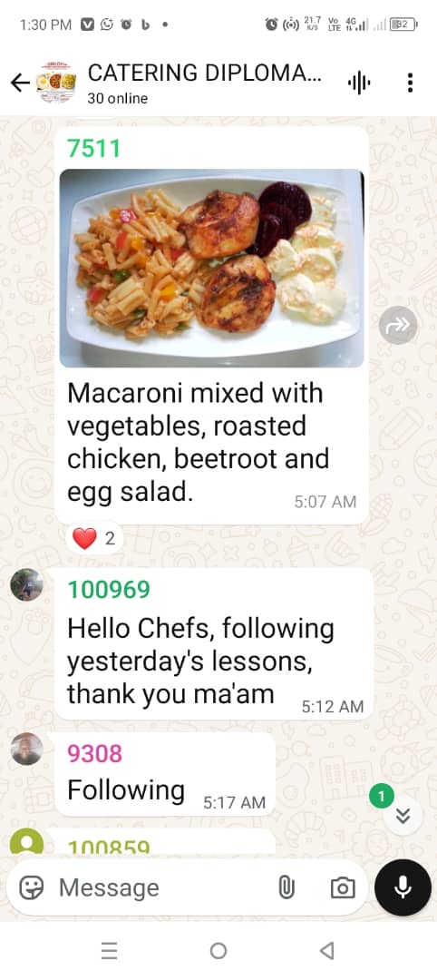The height and width of the screenshot is (980, 437).
Task: Tap the Android home navigation button
Action: coord(218,951)
